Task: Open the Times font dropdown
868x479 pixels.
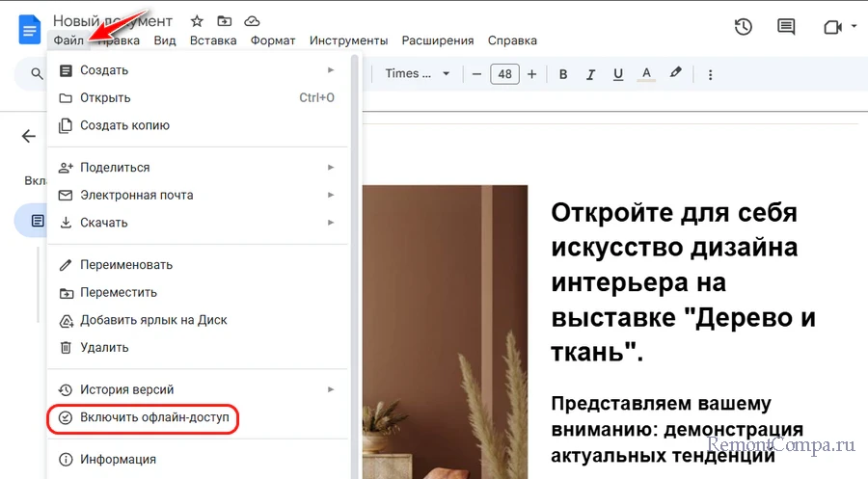Action: [x=418, y=74]
